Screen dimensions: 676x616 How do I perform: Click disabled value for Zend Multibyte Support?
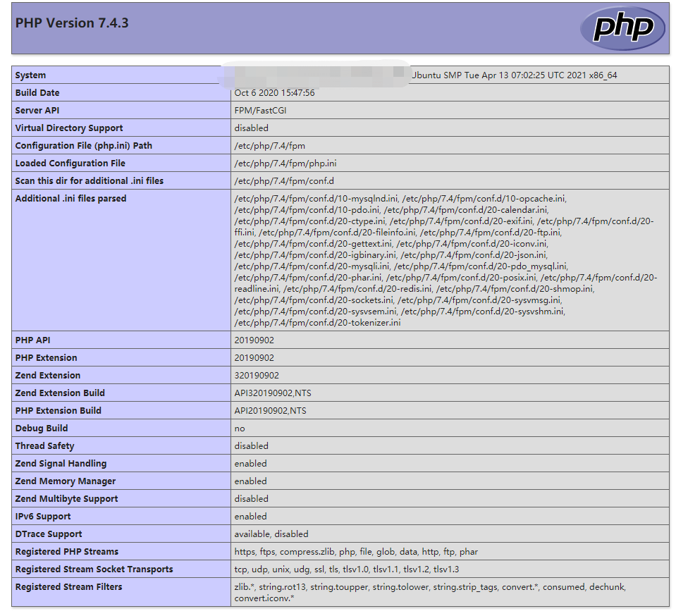(252, 499)
